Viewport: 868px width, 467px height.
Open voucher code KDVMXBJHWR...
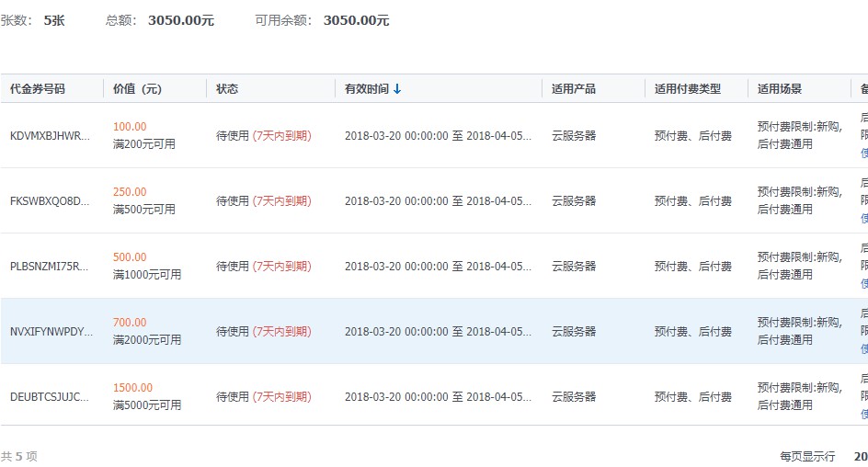pyautogui.click(x=51, y=135)
